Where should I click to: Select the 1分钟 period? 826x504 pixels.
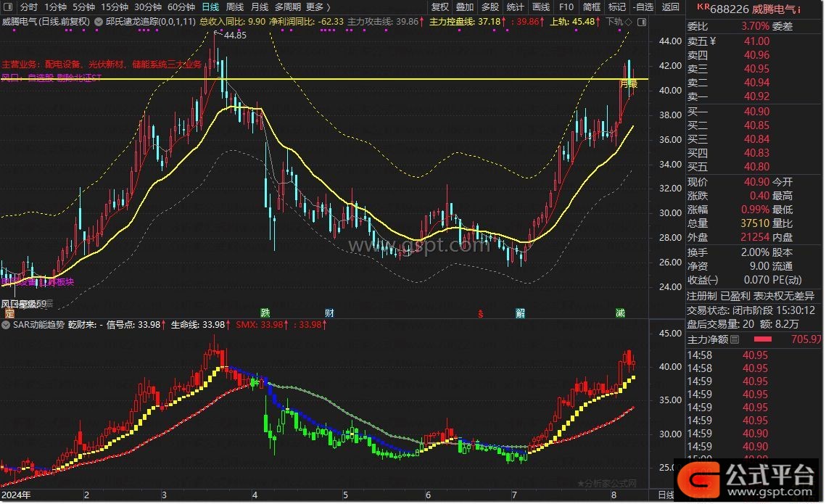(55, 7)
